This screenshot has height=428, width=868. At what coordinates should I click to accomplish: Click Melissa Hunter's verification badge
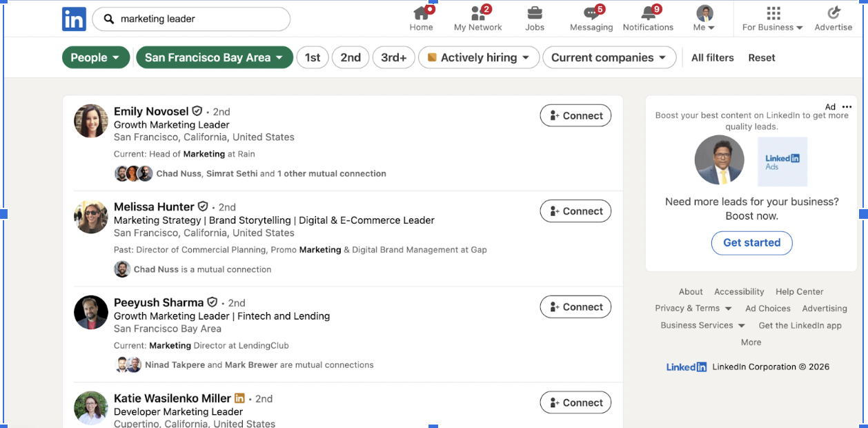203,206
